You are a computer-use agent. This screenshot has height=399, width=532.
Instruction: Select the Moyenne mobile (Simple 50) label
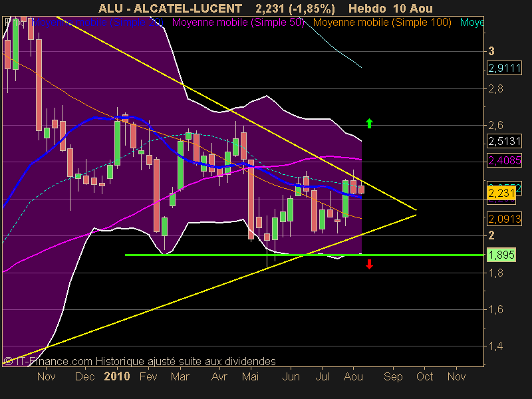(x=238, y=23)
